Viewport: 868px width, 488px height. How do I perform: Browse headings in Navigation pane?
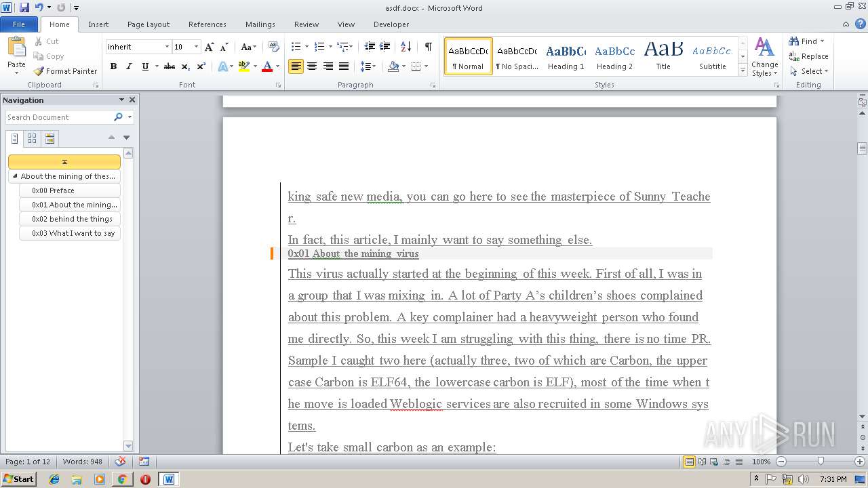[15, 138]
